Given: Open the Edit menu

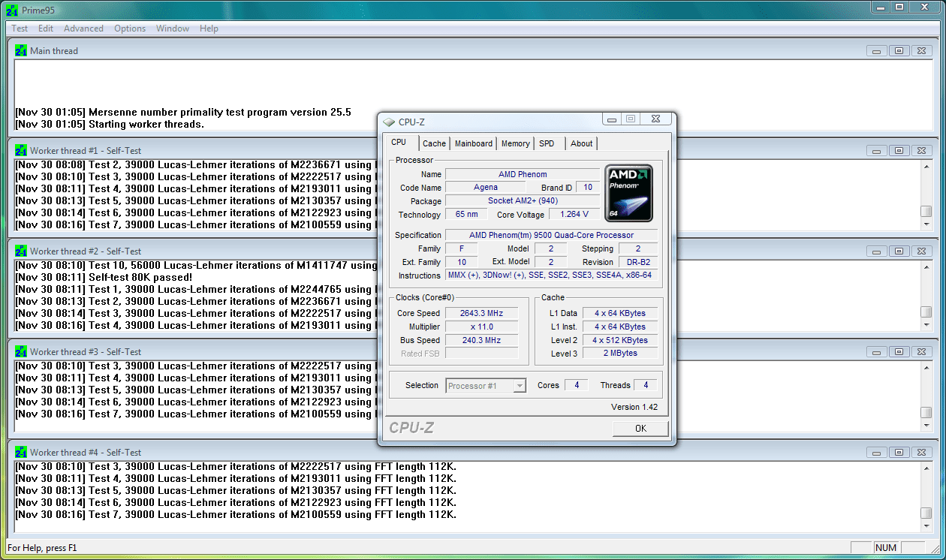Looking at the screenshot, I should point(46,29).
